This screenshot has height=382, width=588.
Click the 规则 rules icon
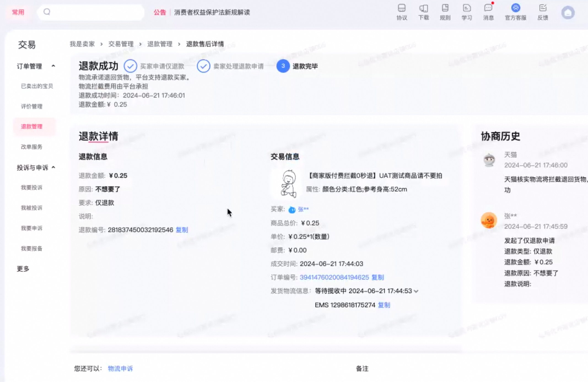tap(445, 12)
